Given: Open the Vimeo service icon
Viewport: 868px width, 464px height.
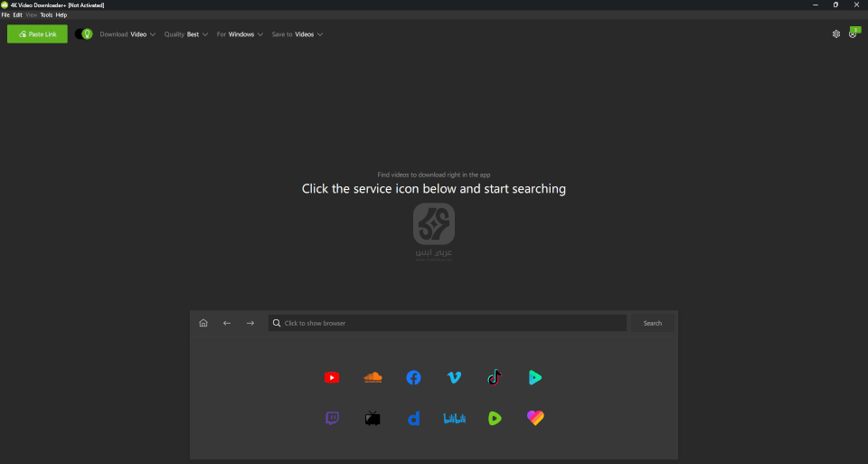Looking at the screenshot, I should tap(454, 378).
